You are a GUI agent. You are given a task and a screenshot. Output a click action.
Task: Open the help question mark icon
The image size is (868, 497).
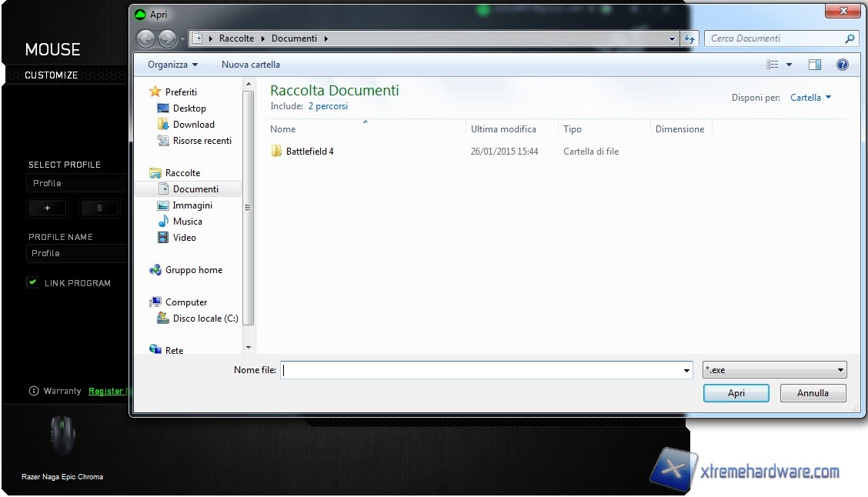coord(842,65)
